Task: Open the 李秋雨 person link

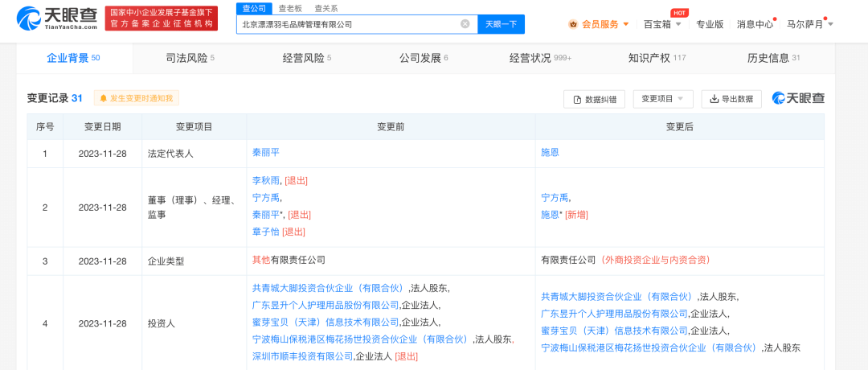Action: (x=267, y=180)
